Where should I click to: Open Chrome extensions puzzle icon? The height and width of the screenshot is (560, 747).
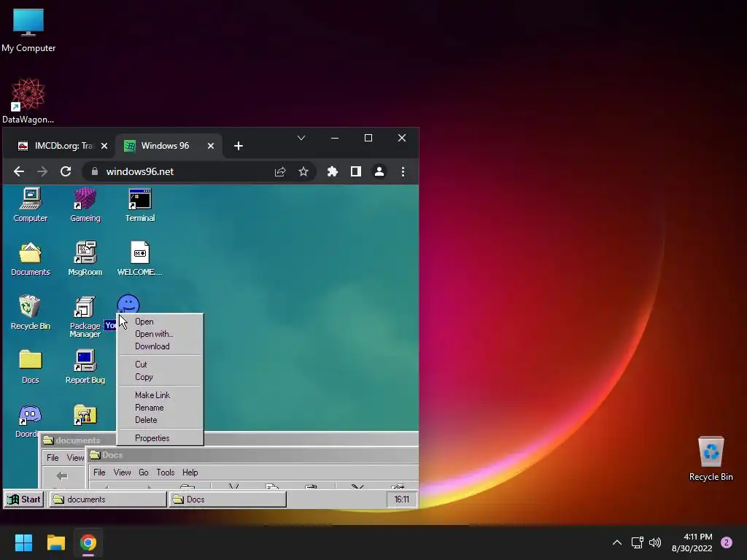pos(333,171)
